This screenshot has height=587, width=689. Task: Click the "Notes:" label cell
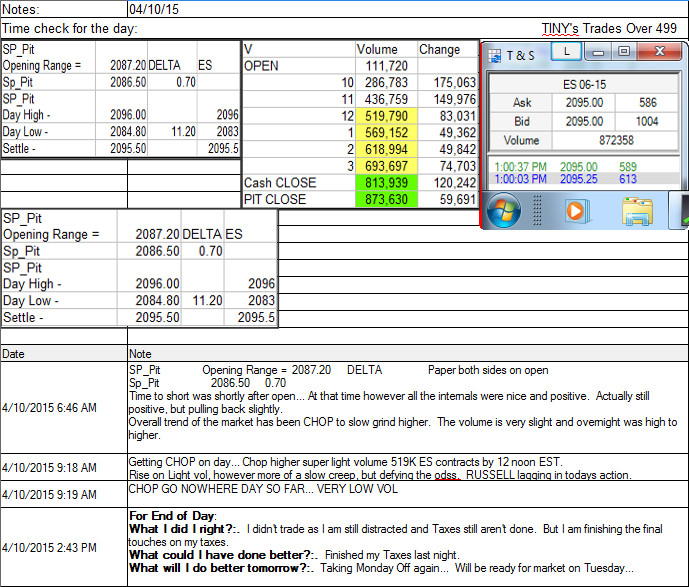(64, 9)
